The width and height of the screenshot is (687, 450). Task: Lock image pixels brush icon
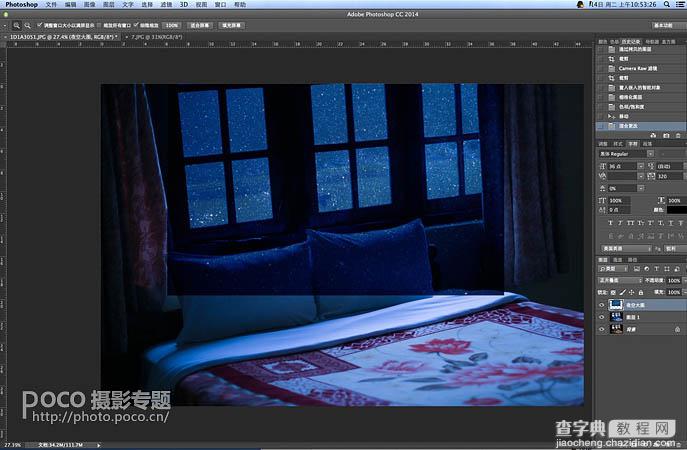(x=623, y=292)
